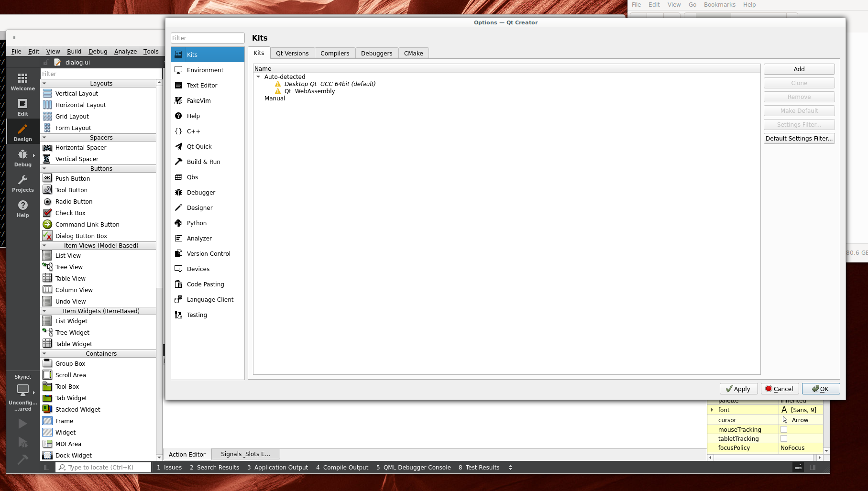Click the Options dialog Filter field

208,38
